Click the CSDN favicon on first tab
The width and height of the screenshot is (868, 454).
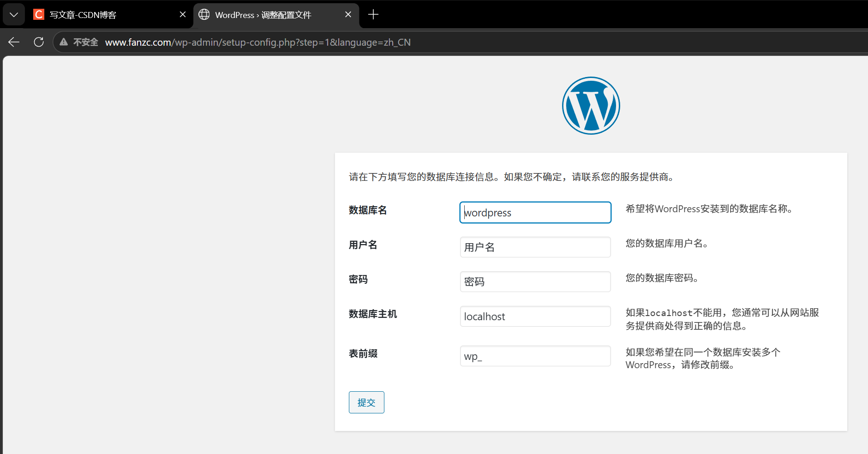click(39, 15)
